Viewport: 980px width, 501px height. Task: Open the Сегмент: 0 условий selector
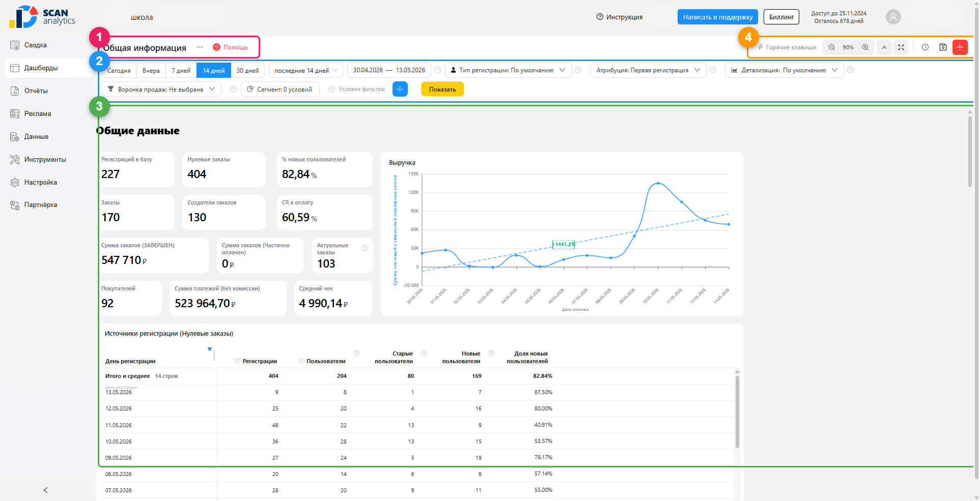[x=280, y=89]
